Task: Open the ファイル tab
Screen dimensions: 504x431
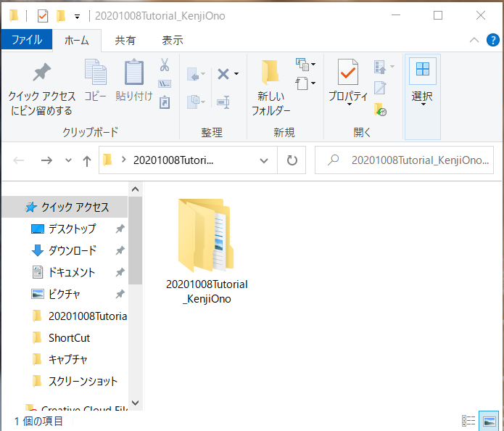Action: 27,40
